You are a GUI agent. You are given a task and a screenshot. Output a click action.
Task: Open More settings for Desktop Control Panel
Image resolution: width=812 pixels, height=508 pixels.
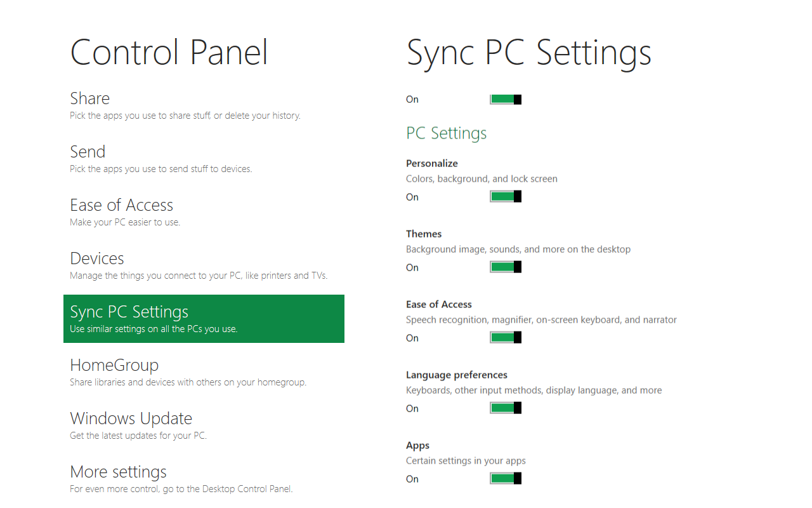118,472
